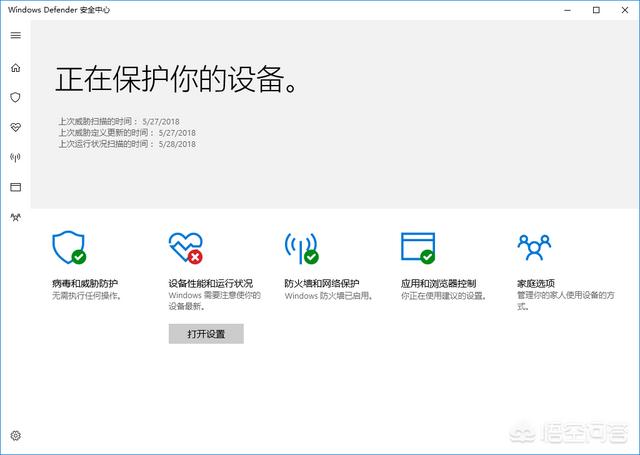Screen dimensions: 640x455
Task: Click the large heart icon with red X
Action: (186, 248)
